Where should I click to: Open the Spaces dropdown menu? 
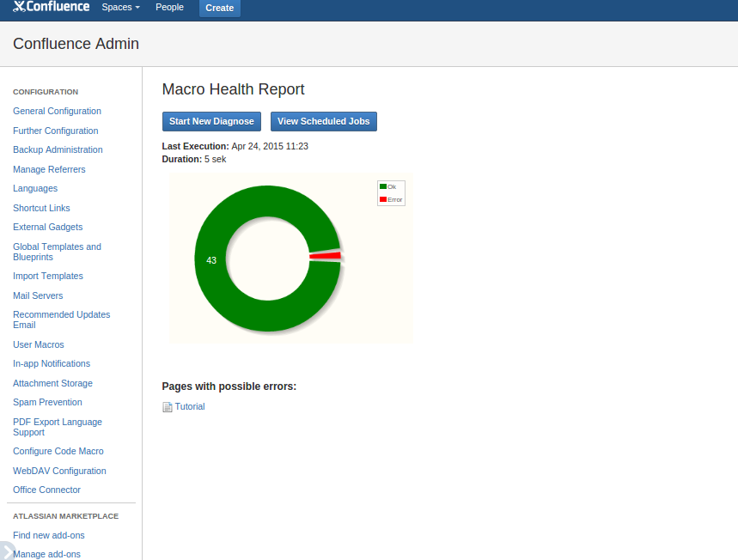(120, 8)
